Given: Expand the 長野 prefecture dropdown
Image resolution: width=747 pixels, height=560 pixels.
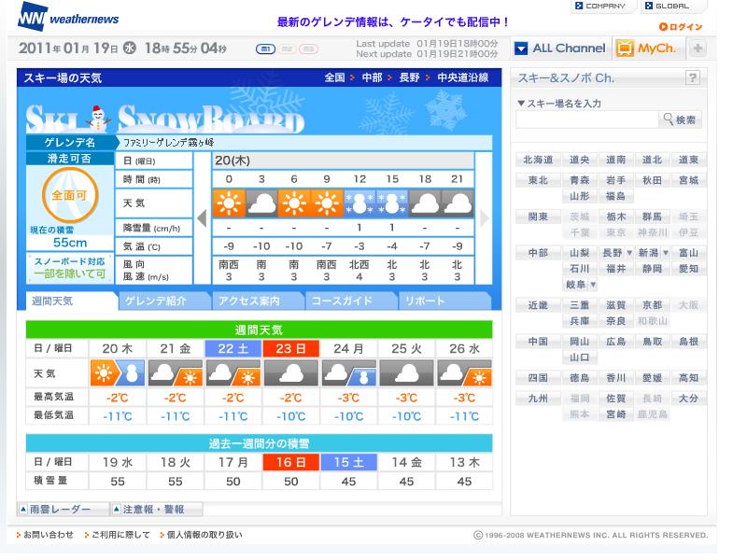Looking at the screenshot, I should click(x=629, y=253).
